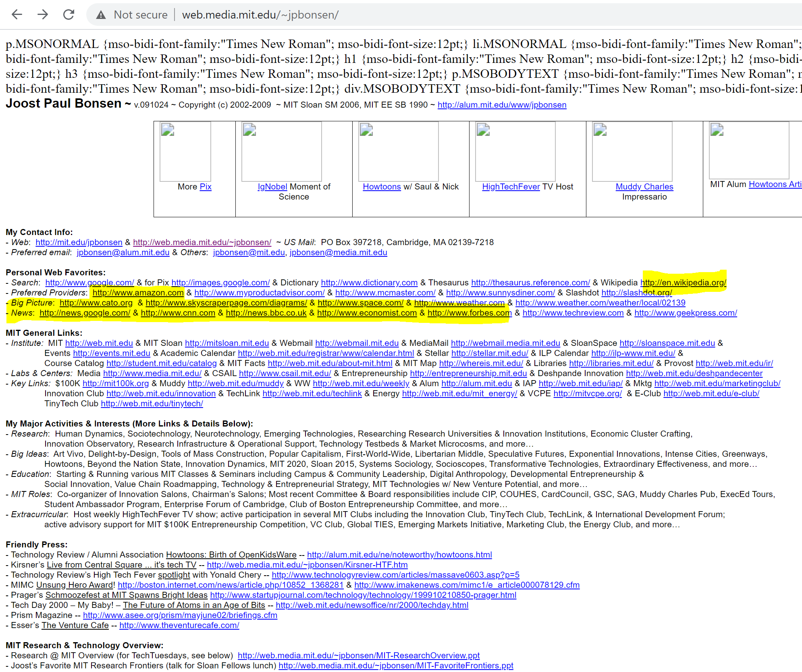Open alum.mit.edu/ne/noteworthy/howtoons.html link
This screenshot has width=802, height=672.
pos(399,555)
